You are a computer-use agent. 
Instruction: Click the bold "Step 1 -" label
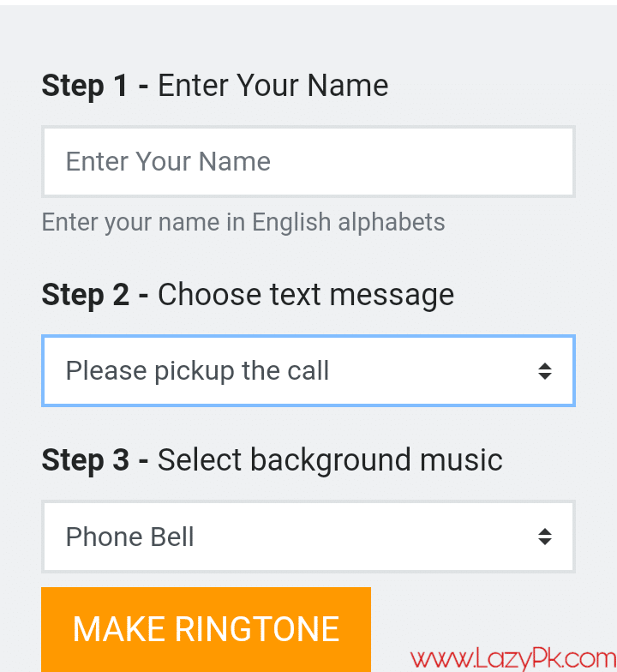95,86
